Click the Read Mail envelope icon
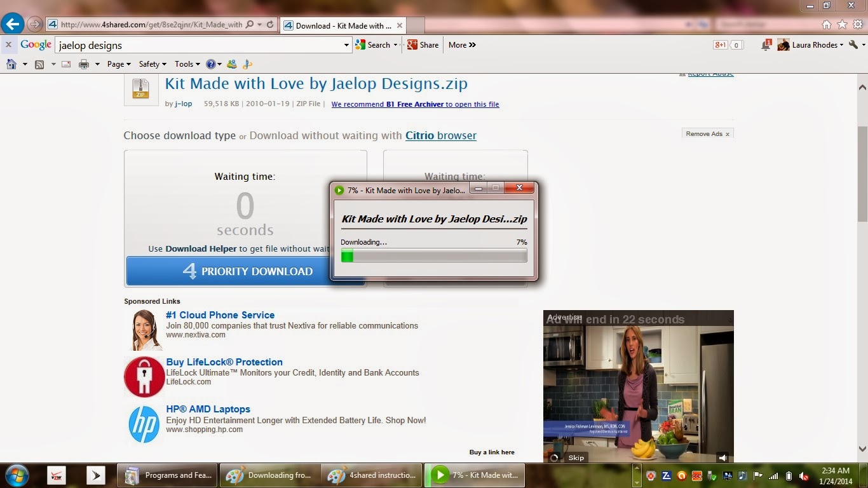Screen dimensions: 868x488 click(66, 64)
